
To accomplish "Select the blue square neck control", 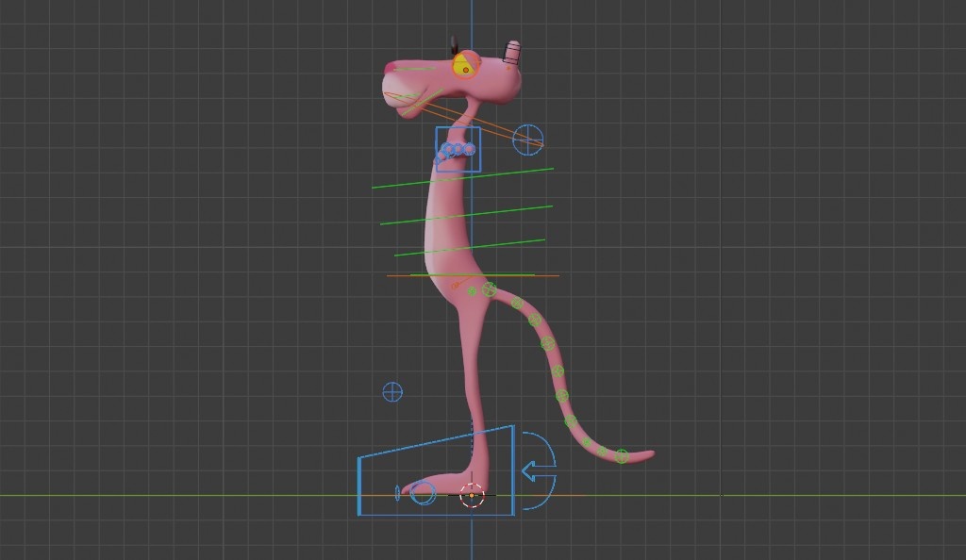I will 458,150.
